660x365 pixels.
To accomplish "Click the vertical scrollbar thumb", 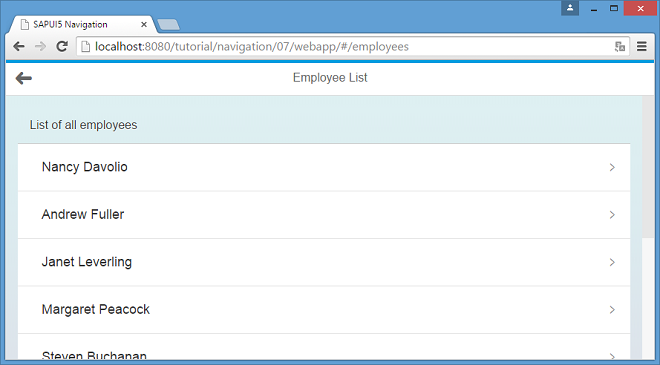I will 648,167.
